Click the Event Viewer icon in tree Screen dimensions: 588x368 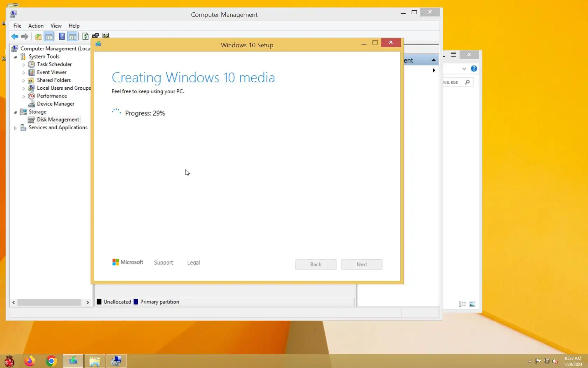click(31, 72)
